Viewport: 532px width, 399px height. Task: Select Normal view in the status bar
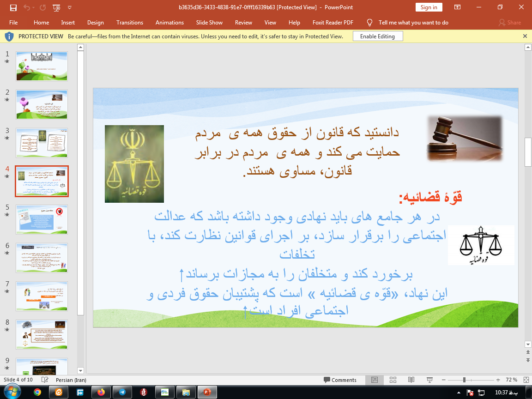pos(374,380)
